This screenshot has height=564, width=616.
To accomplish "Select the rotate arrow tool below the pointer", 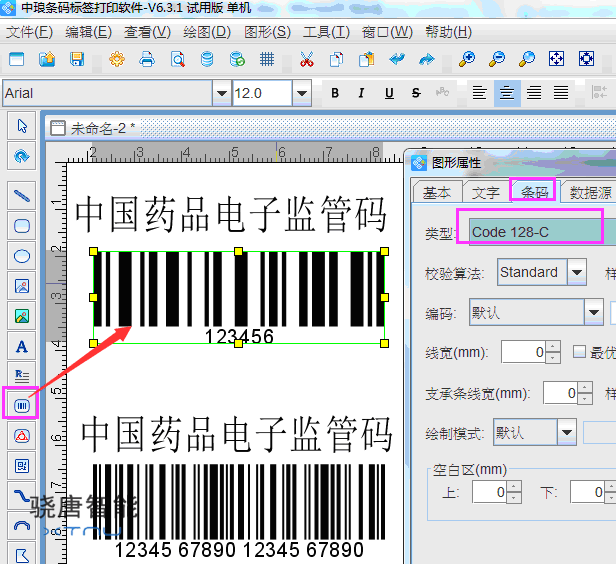I will pyautogui.click(x=22, y=156).
